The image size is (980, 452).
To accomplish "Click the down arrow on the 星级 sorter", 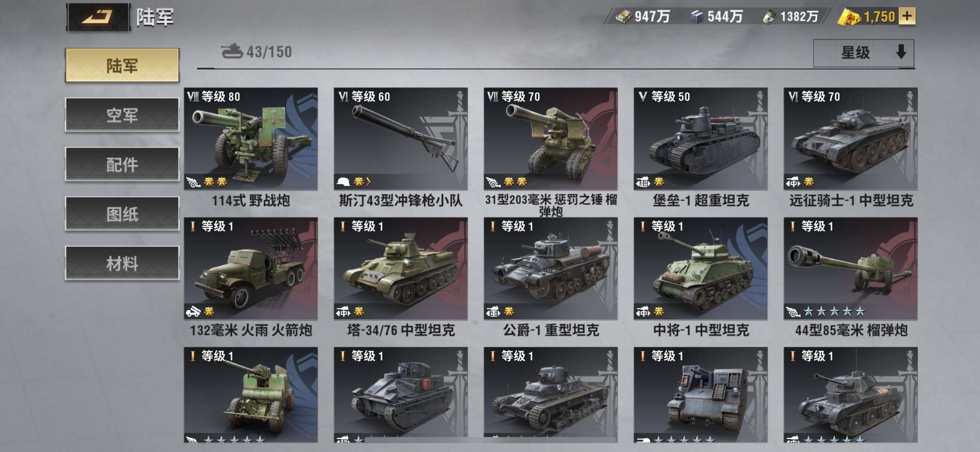I will [901, 52].
